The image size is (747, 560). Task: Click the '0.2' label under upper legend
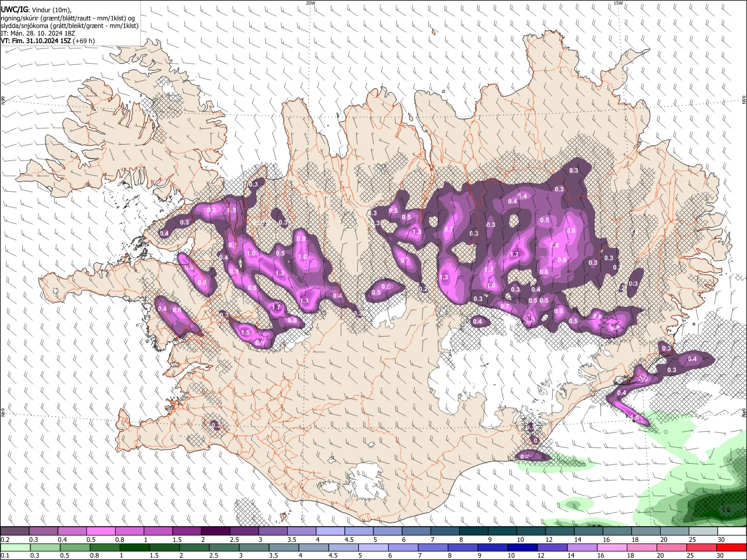tap(5, 540)
